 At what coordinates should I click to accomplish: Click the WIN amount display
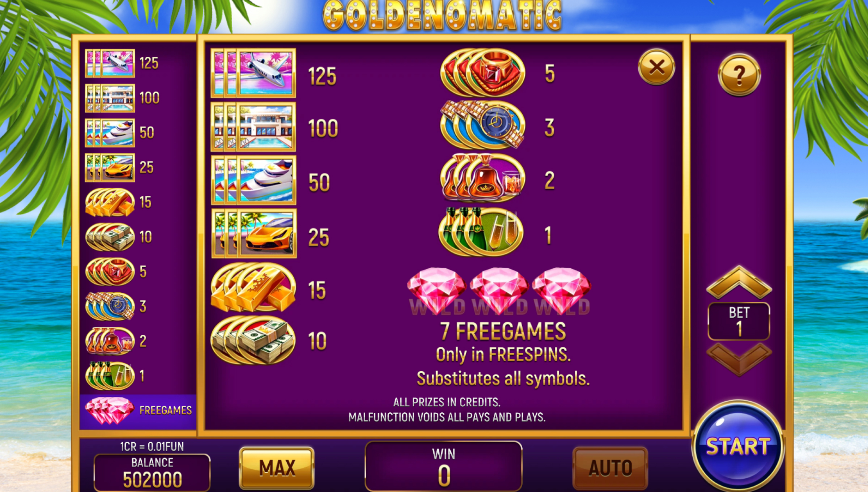coord(444,466)
